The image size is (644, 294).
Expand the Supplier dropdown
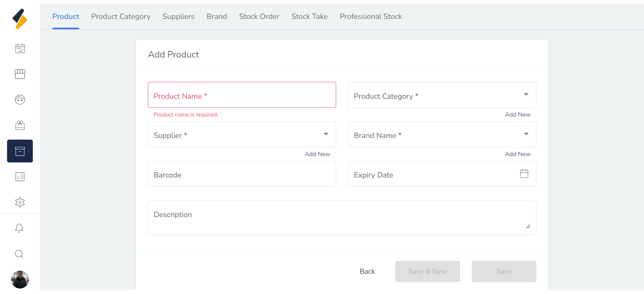click(x=326, y=134)
